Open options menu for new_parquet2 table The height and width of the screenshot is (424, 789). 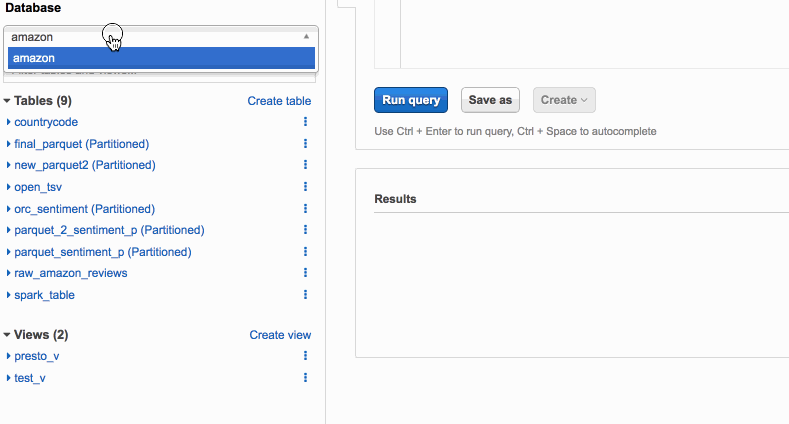click(x=305, y=165)
